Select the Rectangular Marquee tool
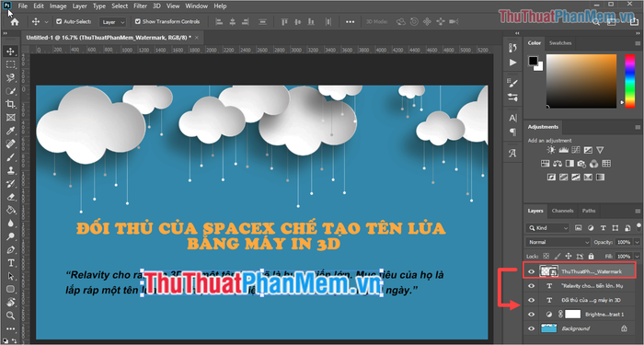 coord(10,64)
